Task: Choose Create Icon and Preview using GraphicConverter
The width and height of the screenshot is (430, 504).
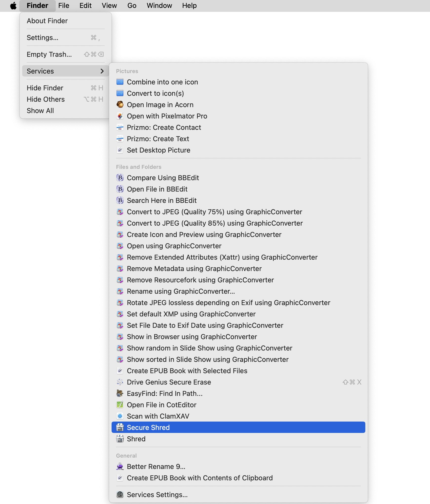Action: click(x=238, y=234)
